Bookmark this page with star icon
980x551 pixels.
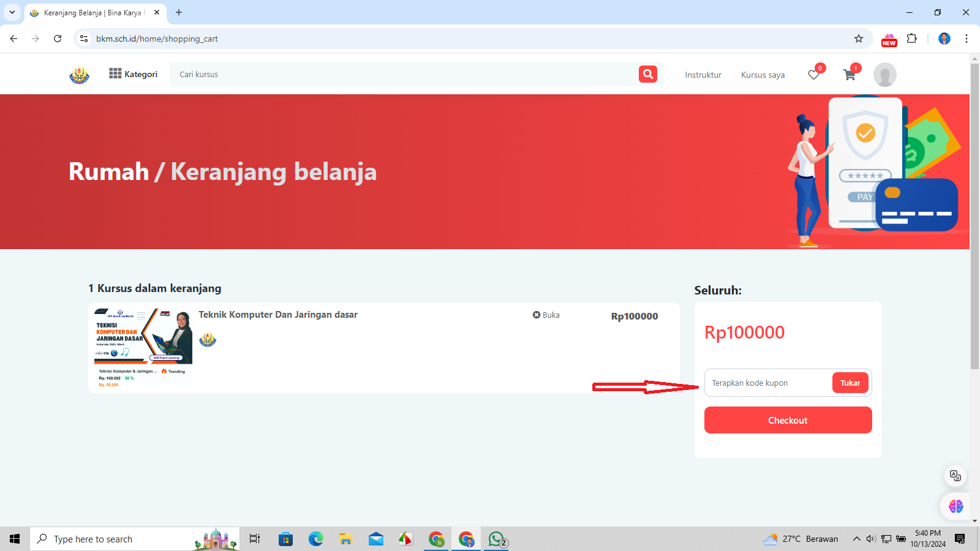(859, 39)
